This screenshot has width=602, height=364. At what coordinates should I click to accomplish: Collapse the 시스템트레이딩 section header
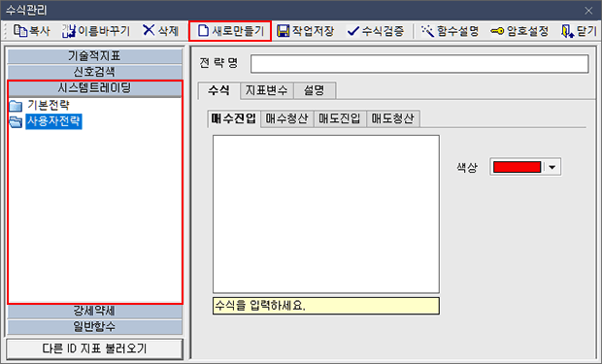click(94, 88)
